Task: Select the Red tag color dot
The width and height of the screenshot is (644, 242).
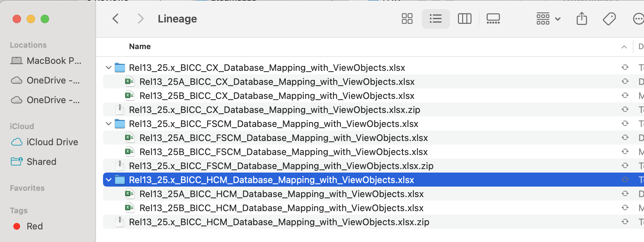Action: point(17,226)
